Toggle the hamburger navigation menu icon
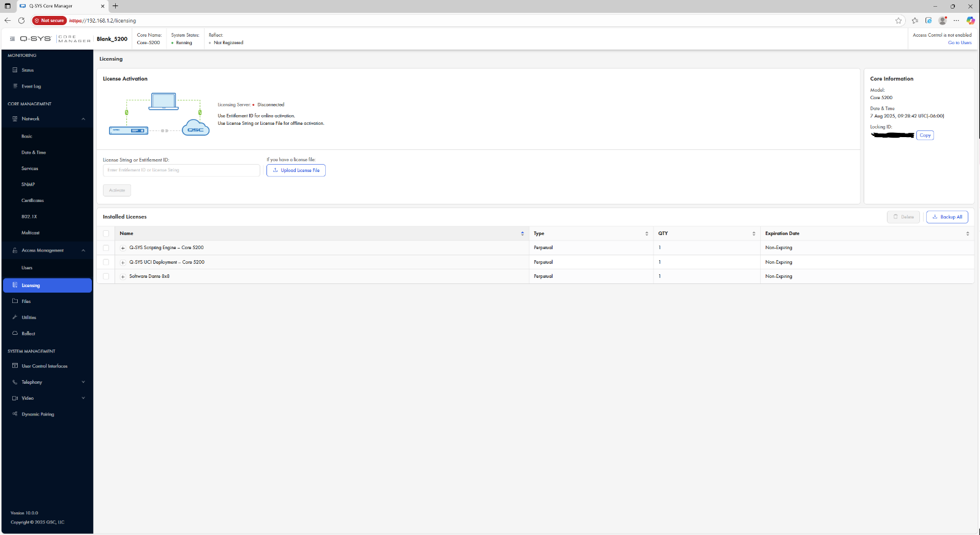This screenshot has width=980, height=535. tap(12, 39)
